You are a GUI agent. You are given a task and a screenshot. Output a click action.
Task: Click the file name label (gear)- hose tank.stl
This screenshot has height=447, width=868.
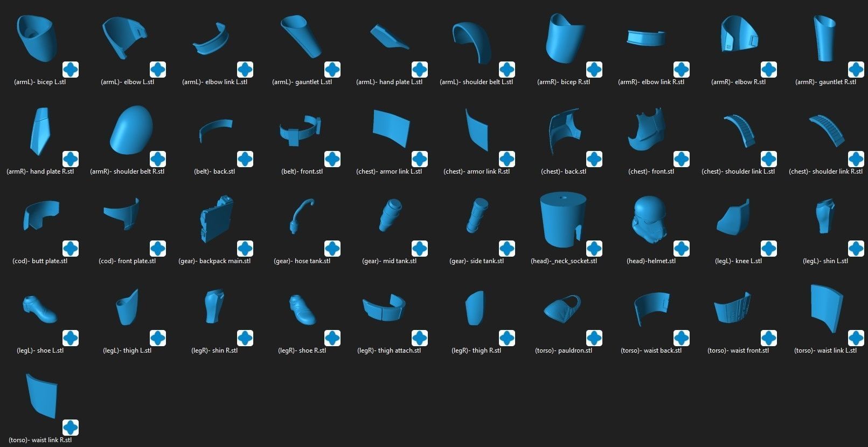coord(302,261)
